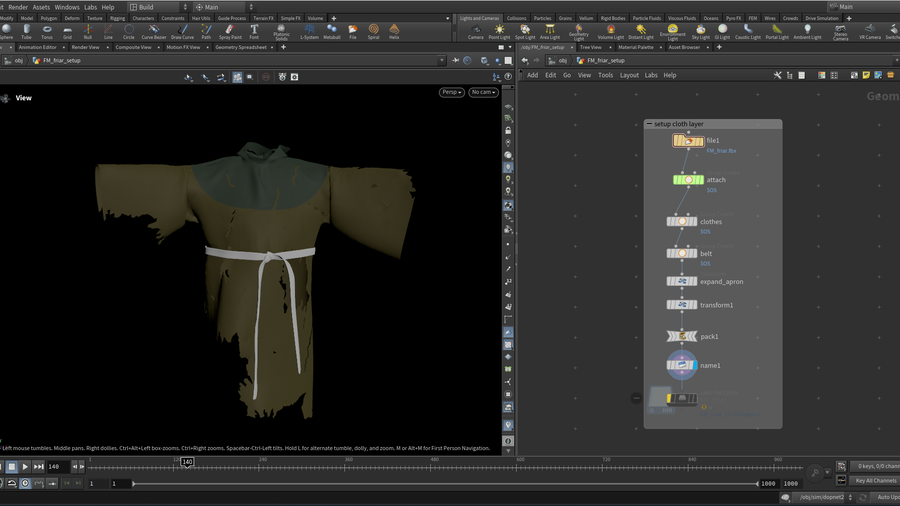Toggle the snapshot camera icon in viewport toolbar
The image size is (900, 506).
(x=294, y=77)
